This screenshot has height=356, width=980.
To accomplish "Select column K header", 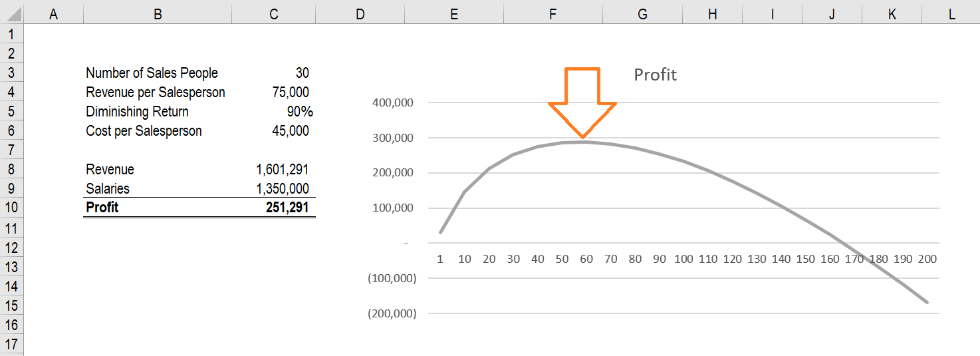I will click(x=892, y=14).
